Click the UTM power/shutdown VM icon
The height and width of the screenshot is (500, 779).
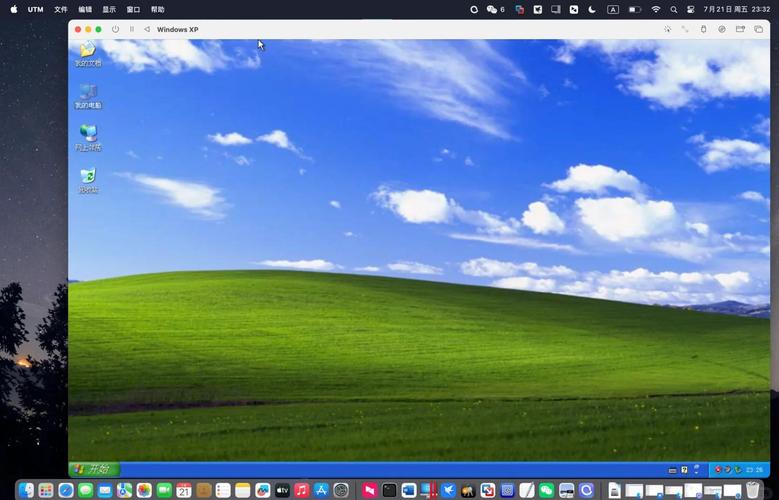click(x=115, y=29)
